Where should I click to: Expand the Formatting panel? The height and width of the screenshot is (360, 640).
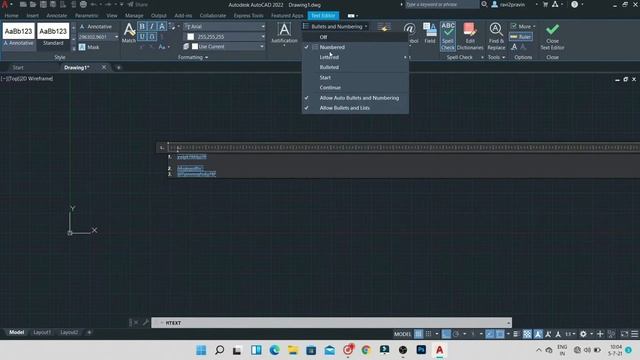coord(193,57)
